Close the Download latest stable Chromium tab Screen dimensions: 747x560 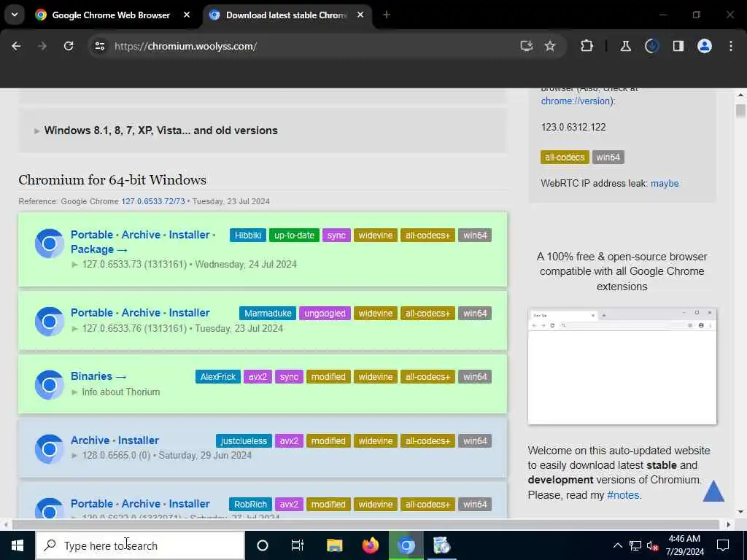click(x=360, y=15)
